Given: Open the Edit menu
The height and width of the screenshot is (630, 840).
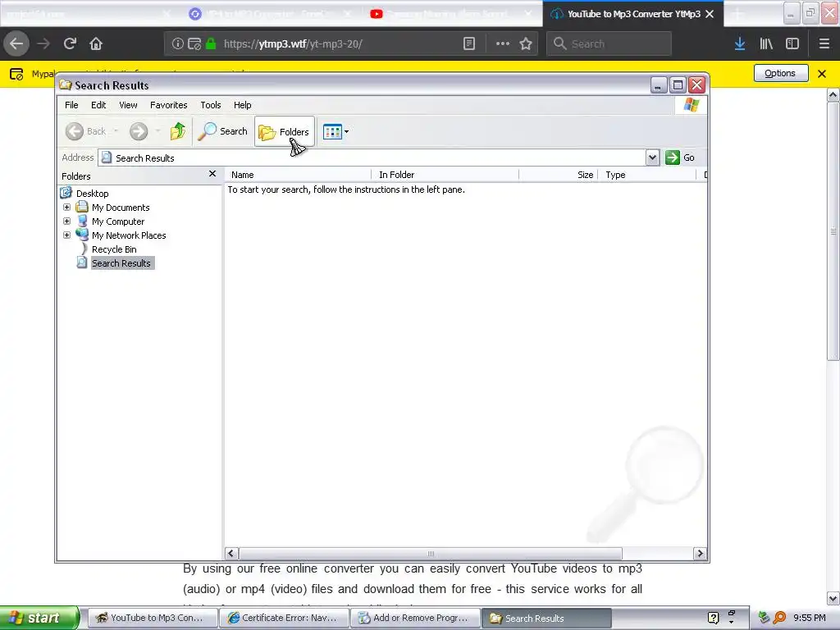Looking at the screenshot, I should tap(98, 105).
